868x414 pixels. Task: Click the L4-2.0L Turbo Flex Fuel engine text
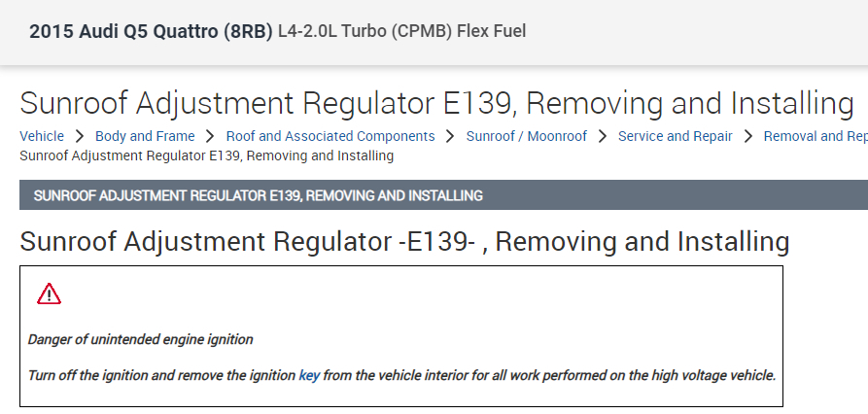pos(401,32)
